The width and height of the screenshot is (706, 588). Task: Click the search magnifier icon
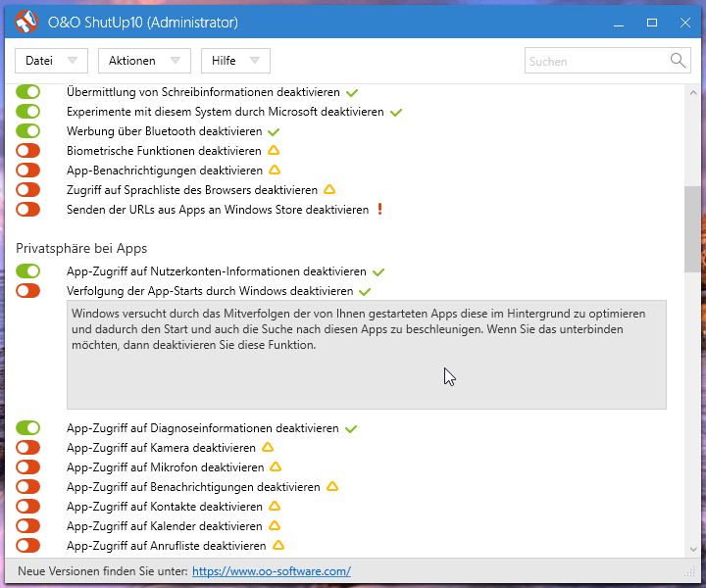click(678, 61)
